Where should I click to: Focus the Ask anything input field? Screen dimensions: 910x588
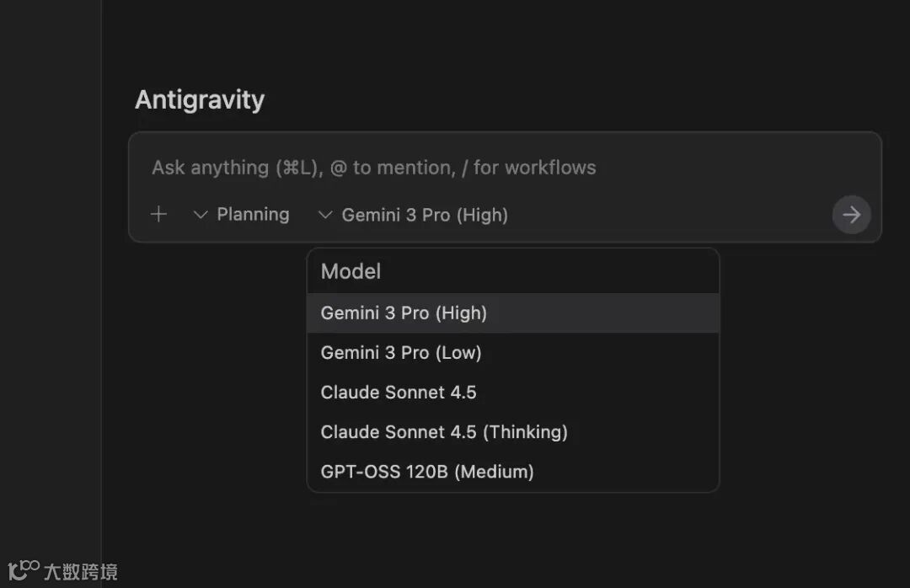pos(373,168)
